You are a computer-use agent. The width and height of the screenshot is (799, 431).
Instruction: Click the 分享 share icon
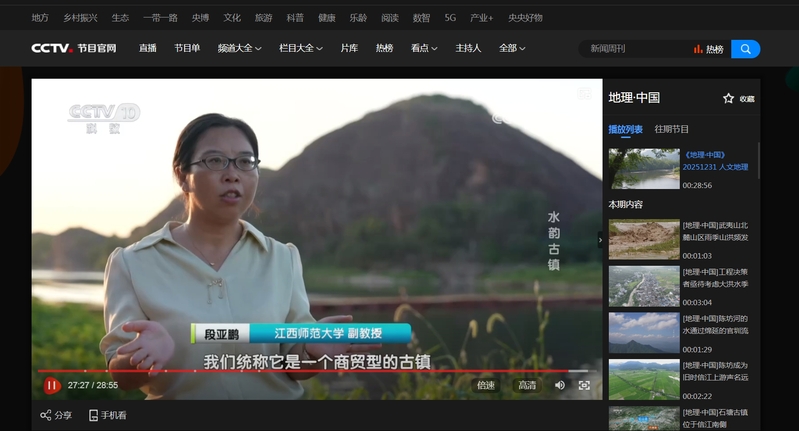(46, 415)
